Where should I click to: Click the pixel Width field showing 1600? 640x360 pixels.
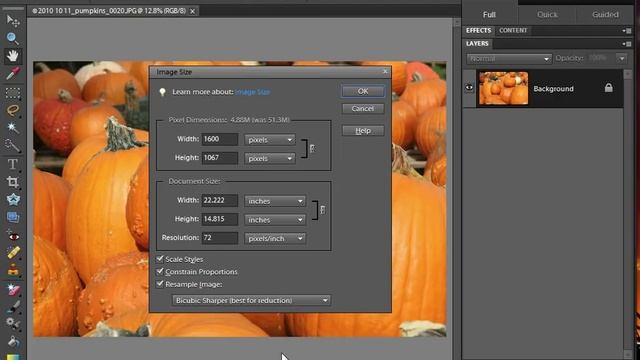pyautogui.click(x=220, y=139)
